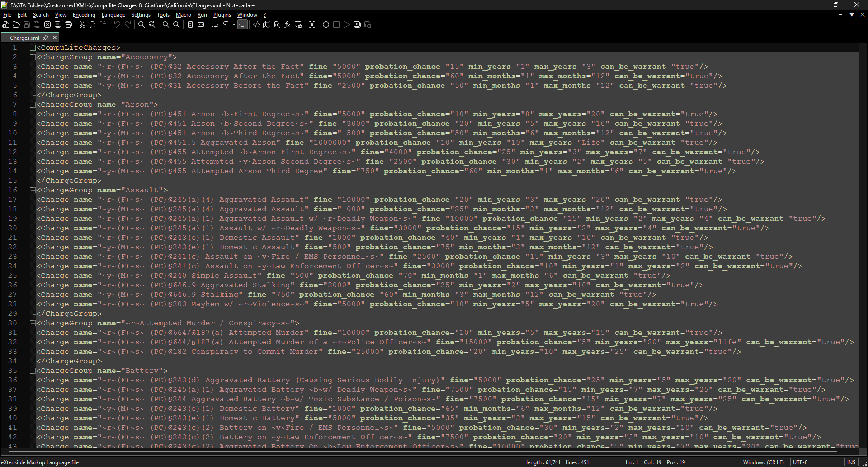Open the Function List fx icon

point(288,25)
